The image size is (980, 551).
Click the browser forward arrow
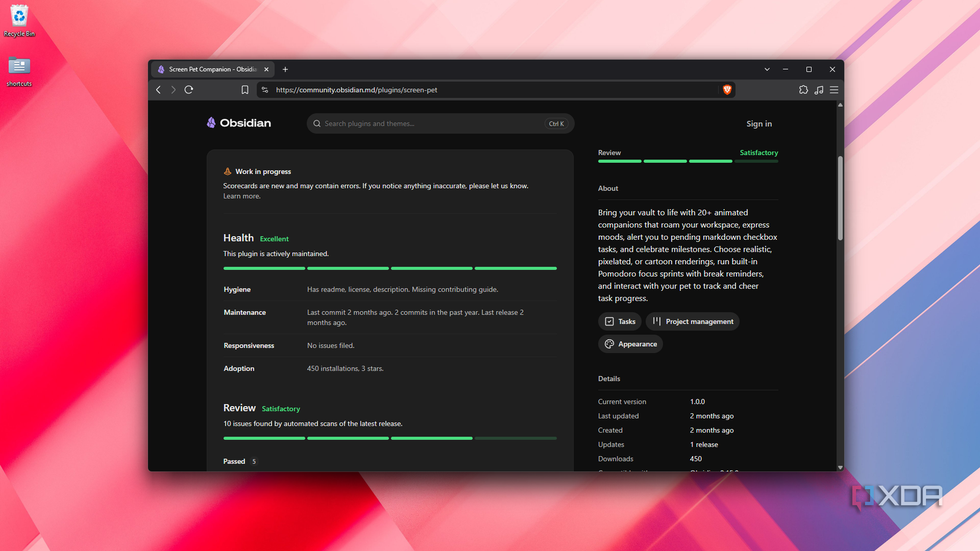[173, 90]
